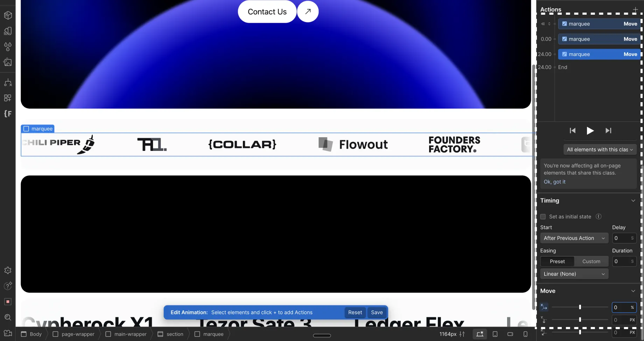Select Preset easing mode
The width and height of the screenshot is (644, 341).
(x=557, y=262)
